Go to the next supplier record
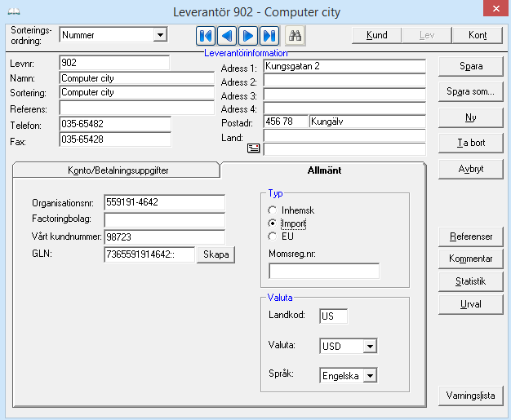The height and width of the screenshot is (420, 511). pos(248,36)
